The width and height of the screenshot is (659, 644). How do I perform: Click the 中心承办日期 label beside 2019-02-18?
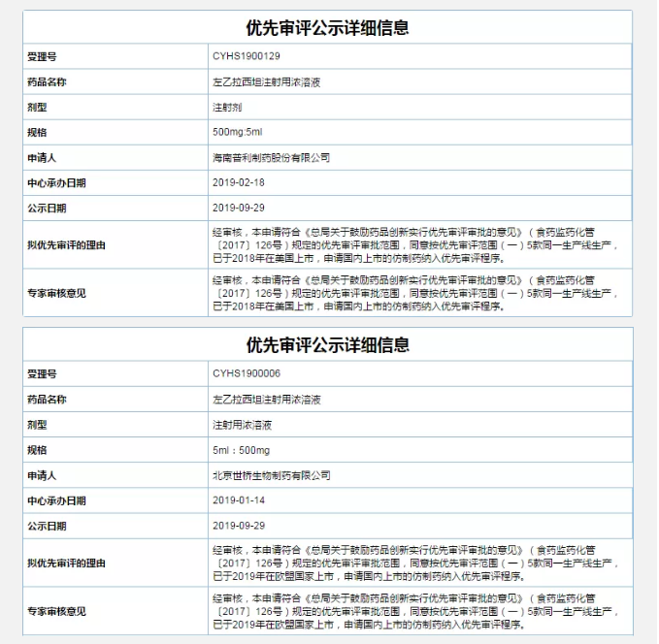coord(56,182)
